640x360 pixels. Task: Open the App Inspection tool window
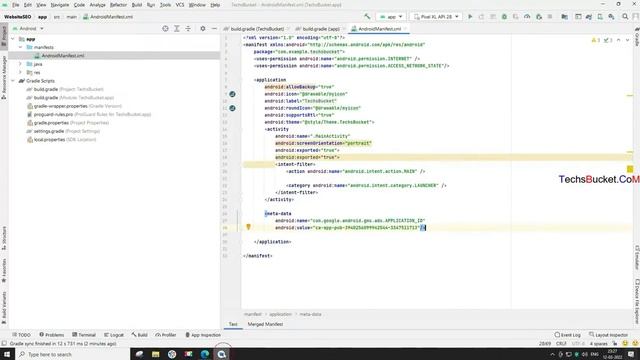203,335
